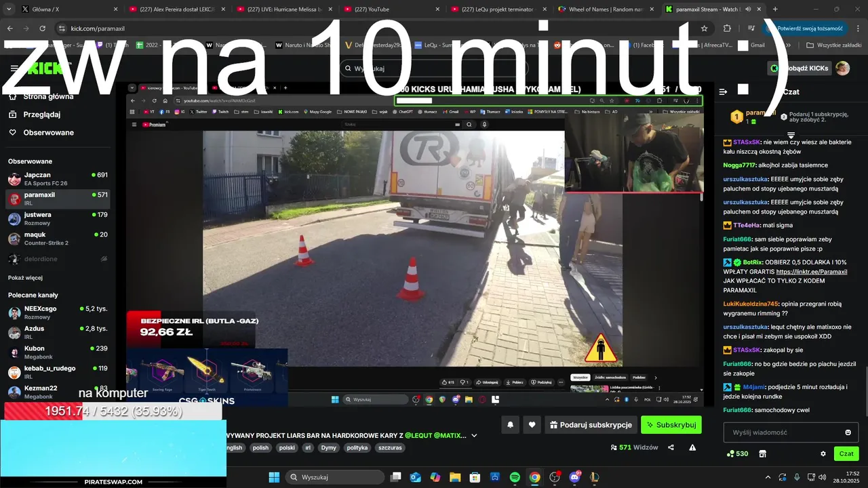Click the polityka stream tag
The image size is (868, 488).
[x=357, y=448]
